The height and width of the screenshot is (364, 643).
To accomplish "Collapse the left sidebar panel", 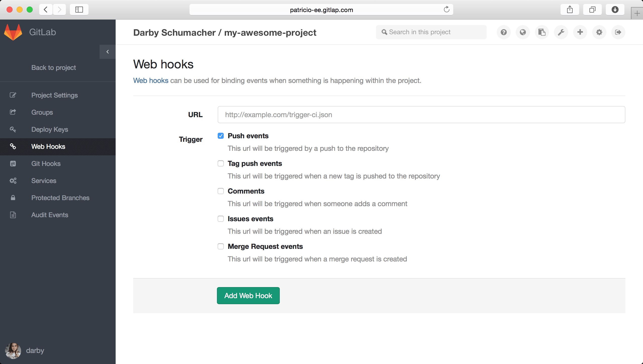I will pyautogui.click(x=107, y=52).
